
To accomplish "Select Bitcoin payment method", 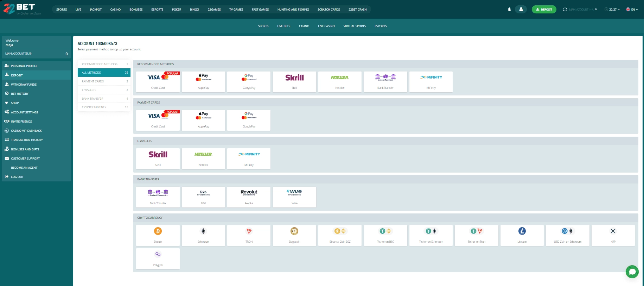I will point(158,235).
